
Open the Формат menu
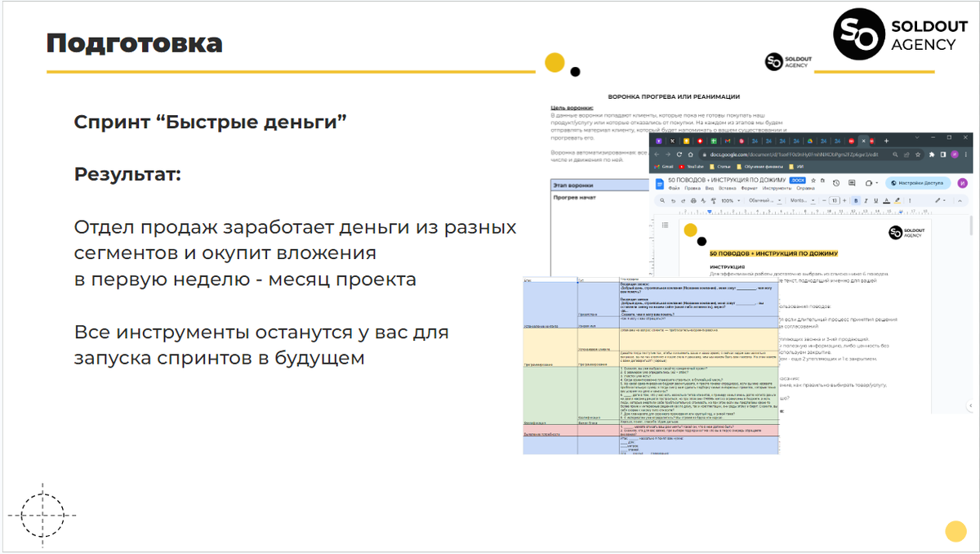coord(750,189)
